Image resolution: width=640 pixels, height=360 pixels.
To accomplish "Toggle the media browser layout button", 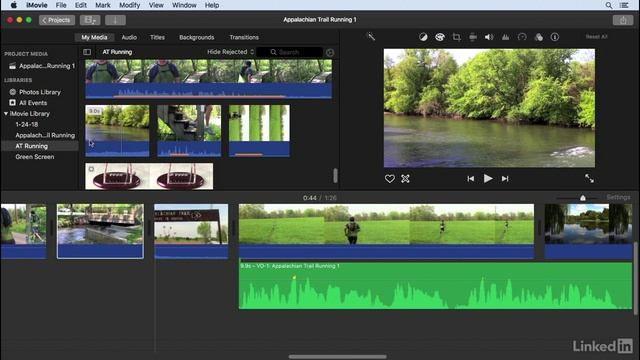I will point(90,20).
